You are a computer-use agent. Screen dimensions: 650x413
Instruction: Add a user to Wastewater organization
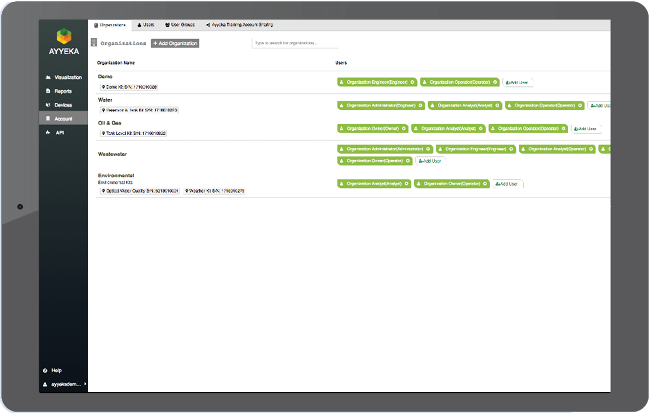point(429,160)
